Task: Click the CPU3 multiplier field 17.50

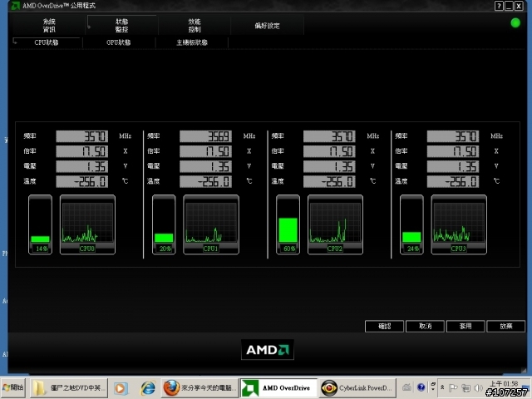Action: (x=453, y=151)
